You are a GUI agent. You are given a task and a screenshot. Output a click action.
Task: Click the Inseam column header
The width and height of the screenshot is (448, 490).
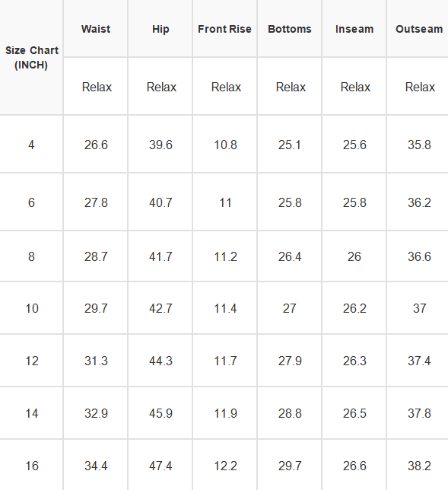[x=354, y=29]
